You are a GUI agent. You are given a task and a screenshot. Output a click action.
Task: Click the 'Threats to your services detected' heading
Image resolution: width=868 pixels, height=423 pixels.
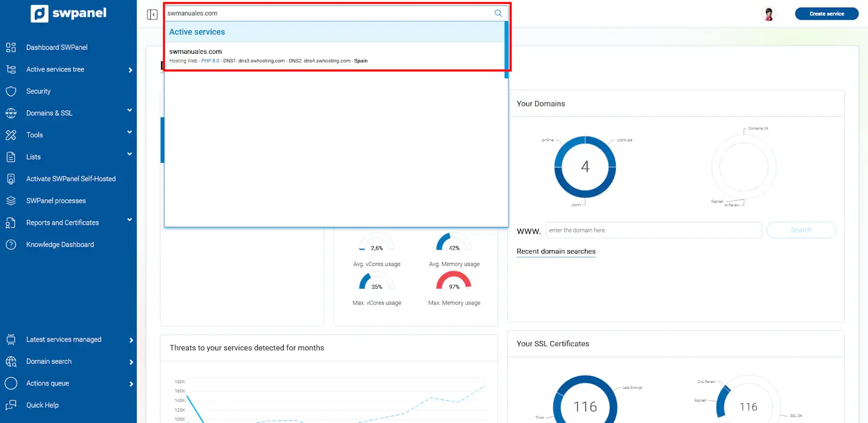(247, 348)
